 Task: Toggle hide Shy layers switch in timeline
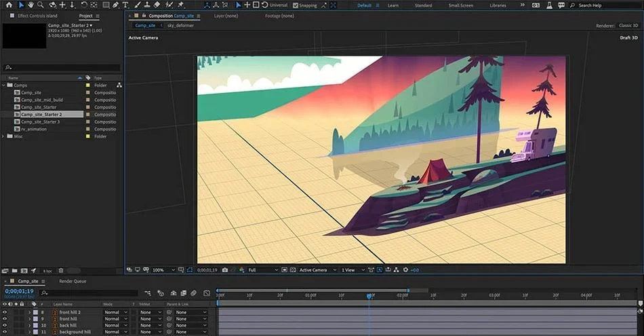click(174, 293)
